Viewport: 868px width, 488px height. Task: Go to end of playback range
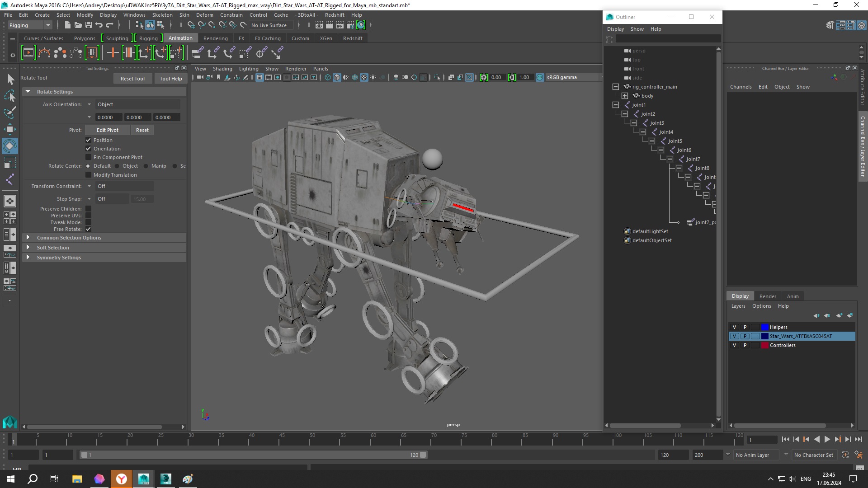(858, 439)
